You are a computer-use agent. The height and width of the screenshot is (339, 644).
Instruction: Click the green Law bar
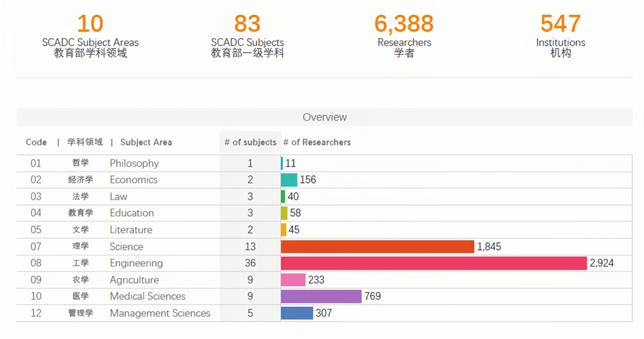click(283, 197)
